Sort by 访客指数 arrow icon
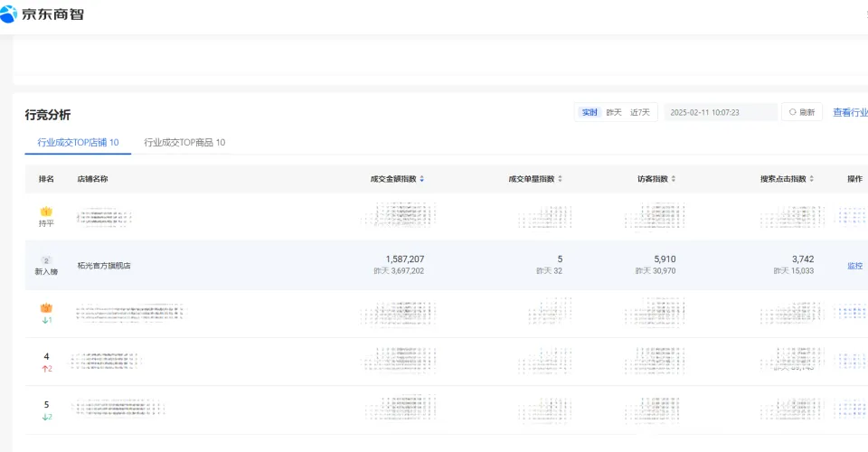Image resolution: width=868 pixels, height=452 pixels. (673, 179)
